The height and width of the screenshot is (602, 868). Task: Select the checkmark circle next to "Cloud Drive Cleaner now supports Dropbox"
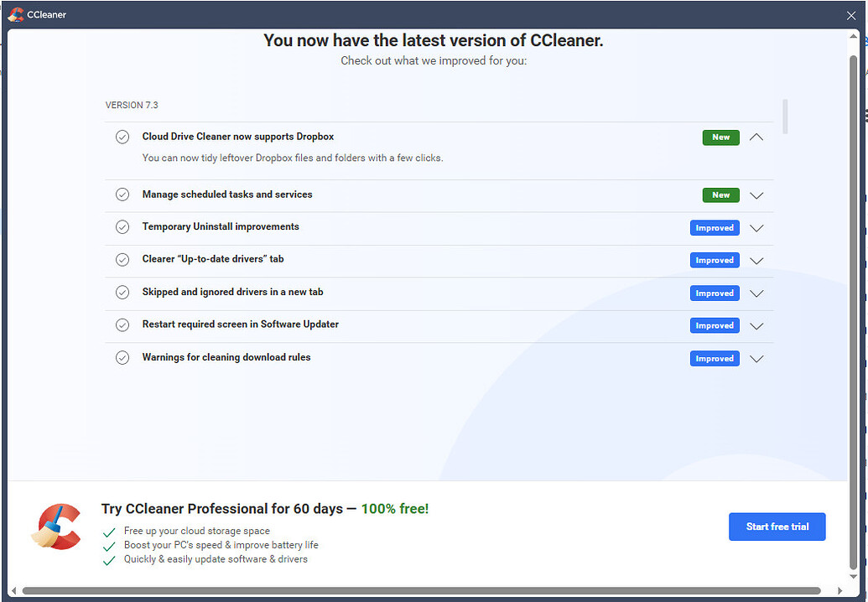(x=122, y=136)
